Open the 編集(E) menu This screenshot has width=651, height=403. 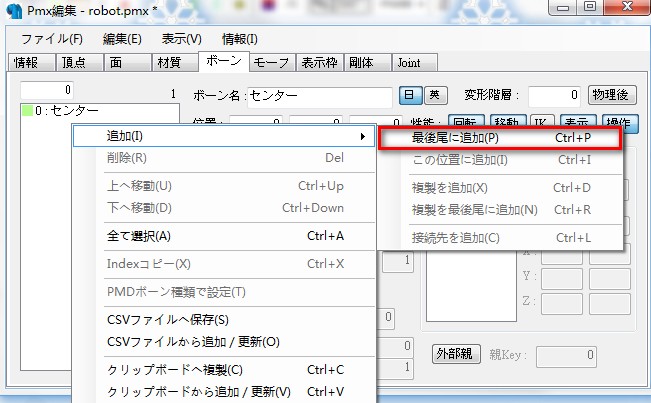(122, 39)
